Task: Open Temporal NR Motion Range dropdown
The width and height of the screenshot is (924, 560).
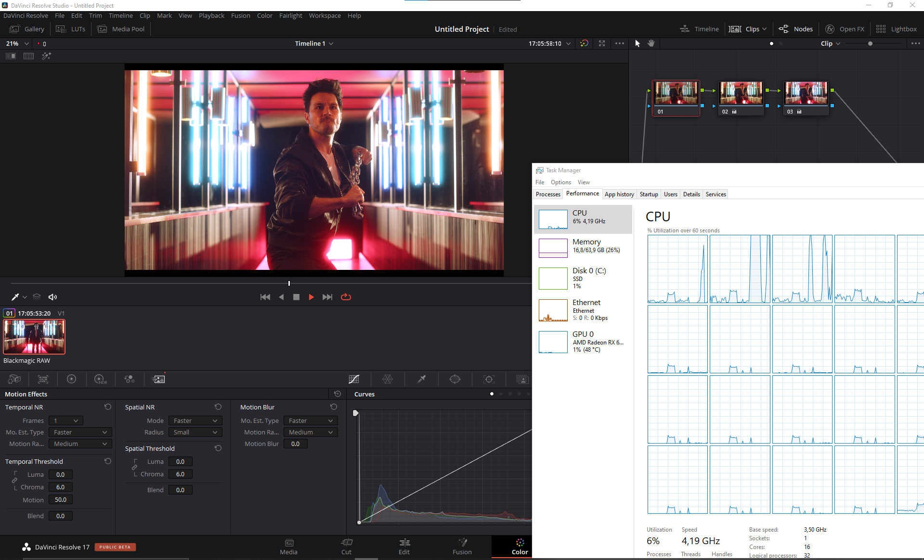Action: (x=80, y=444)
